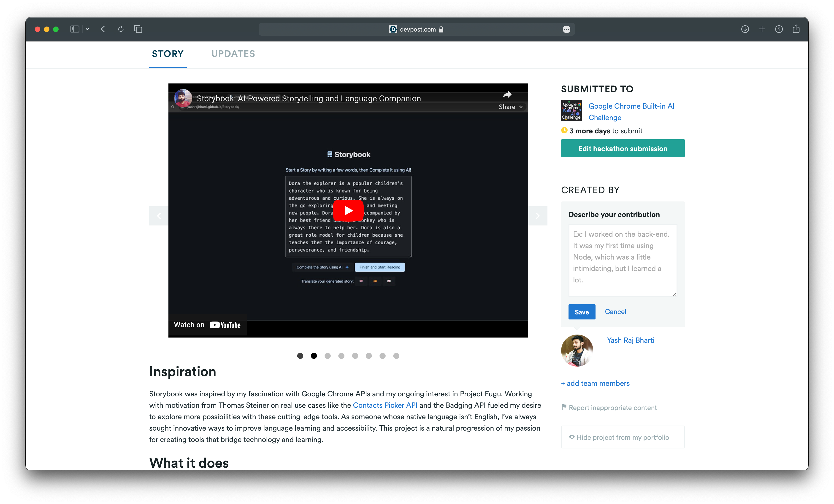Open the tab overview icon
834x504 pixels.
(138, 29)
